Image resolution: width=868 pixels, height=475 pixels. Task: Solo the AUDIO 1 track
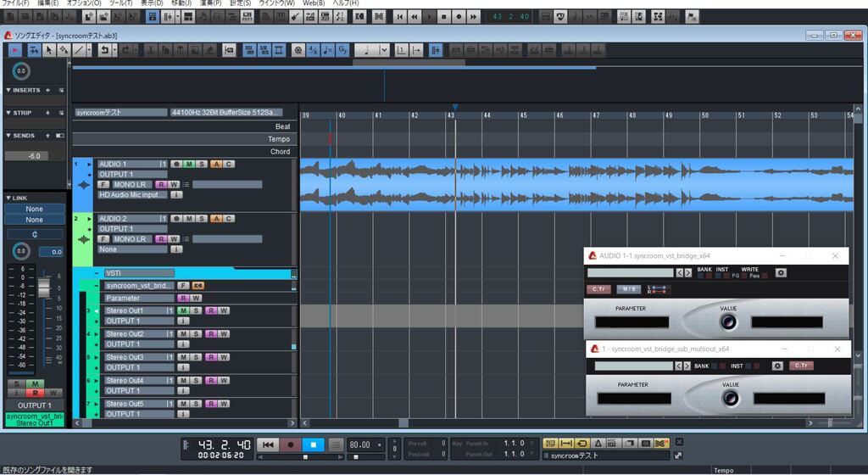(x=202, y=164)
